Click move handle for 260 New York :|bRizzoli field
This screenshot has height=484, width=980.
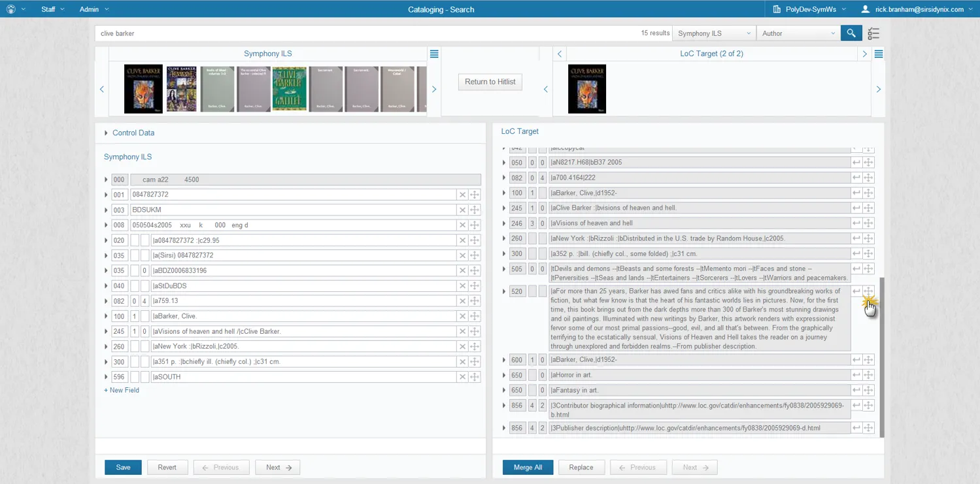(x=475, y=346)
